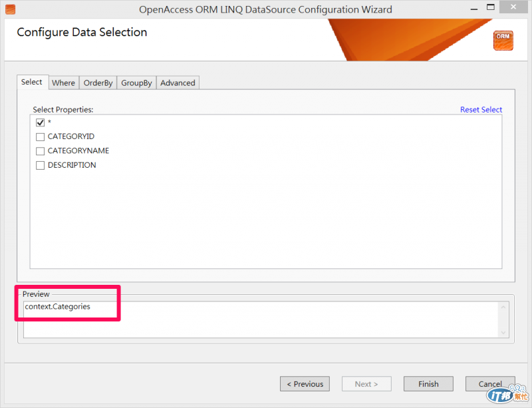Click the context.Categories preview text

58,306
